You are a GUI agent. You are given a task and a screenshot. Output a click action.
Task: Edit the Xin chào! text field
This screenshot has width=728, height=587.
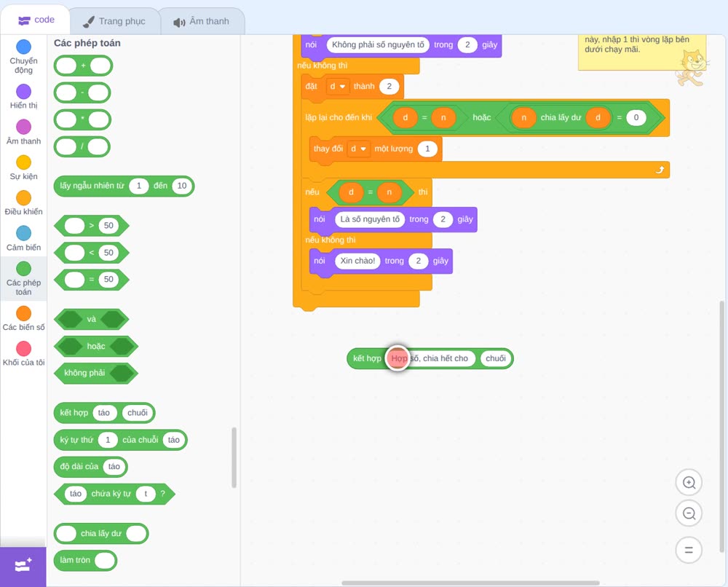[x=357, y=261]
